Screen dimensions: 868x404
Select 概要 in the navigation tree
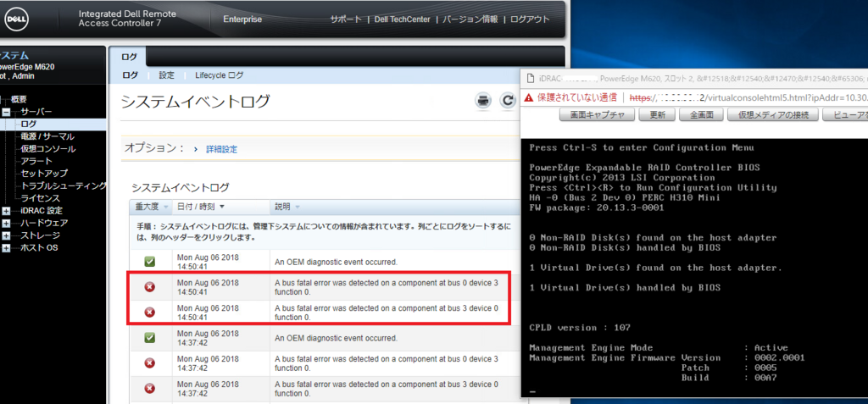point(19,100)
